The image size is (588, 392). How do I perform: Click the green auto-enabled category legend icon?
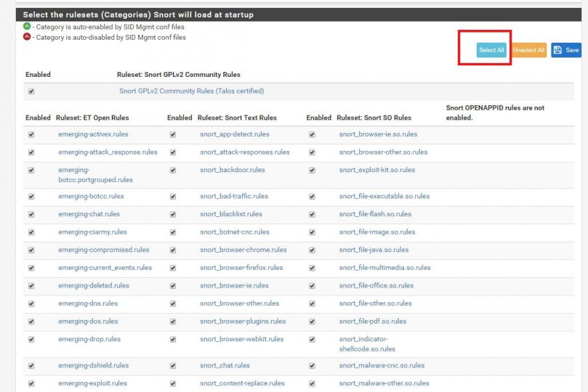pyautogui.click(x=27, y=26)
